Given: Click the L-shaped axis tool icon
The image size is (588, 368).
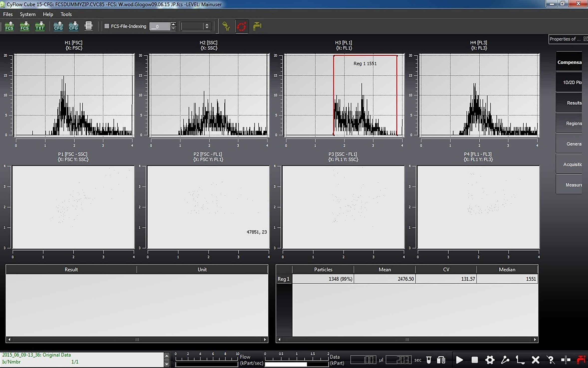Looking at the screenshot, I should (520, 360).
